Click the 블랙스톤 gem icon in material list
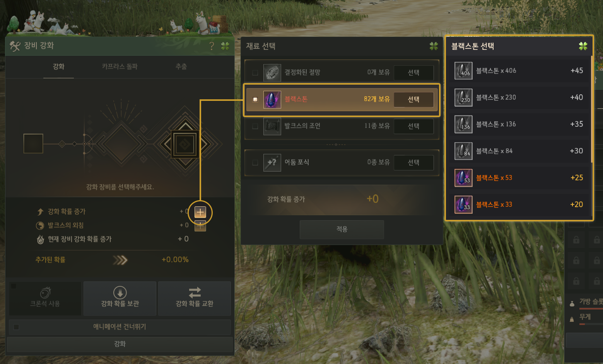603x364 pixels. [x=272, y=100]
